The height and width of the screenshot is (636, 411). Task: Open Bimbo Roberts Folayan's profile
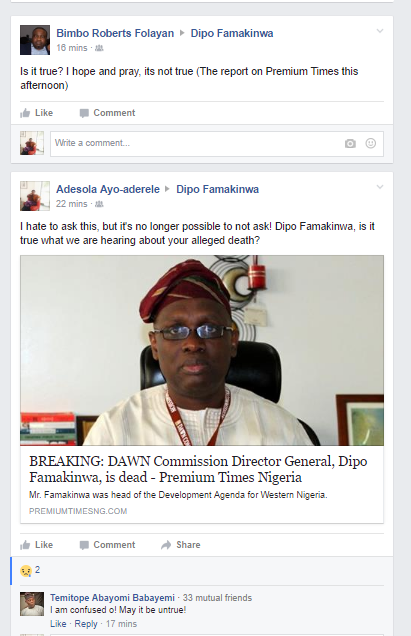point(115,33)
